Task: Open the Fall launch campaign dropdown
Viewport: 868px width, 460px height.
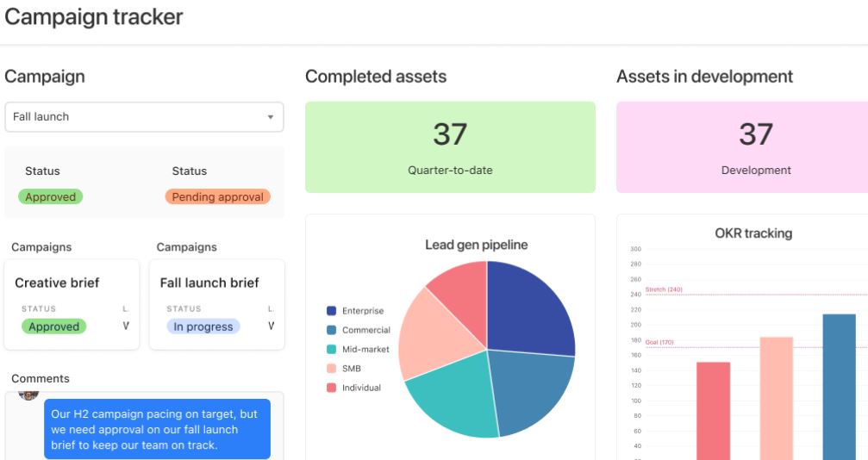Action: click(x=144, y=117)
